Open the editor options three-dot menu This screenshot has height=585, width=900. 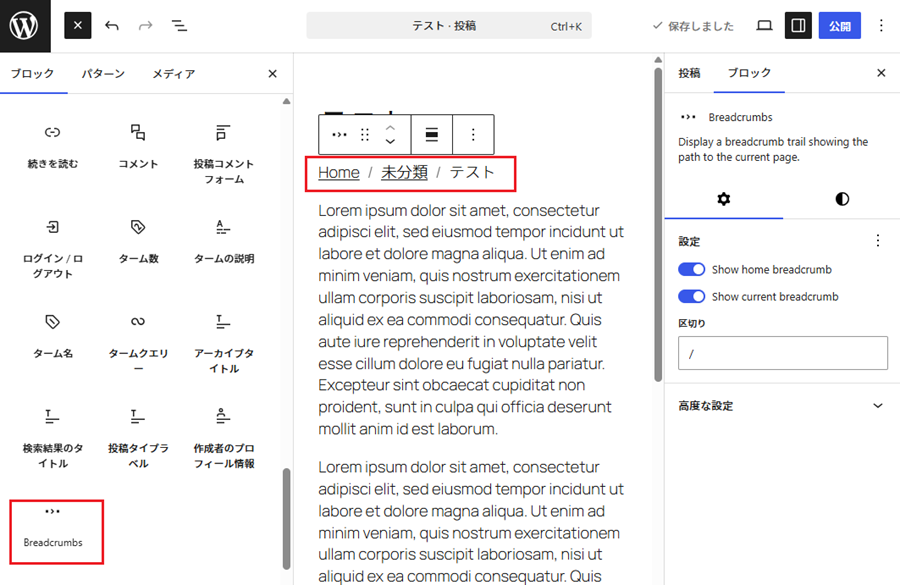tap(881, 26)
